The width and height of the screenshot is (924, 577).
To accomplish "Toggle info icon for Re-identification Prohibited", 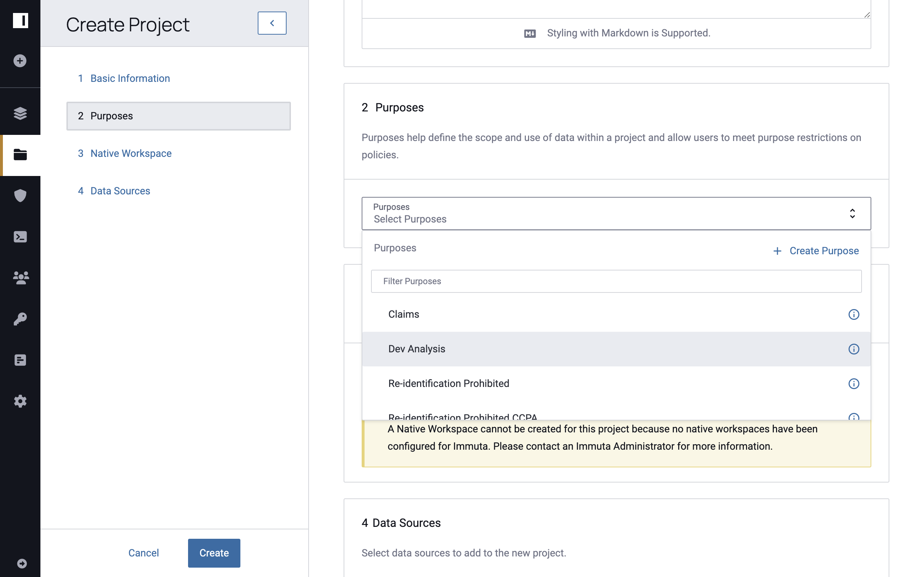I will (x=854, y=384).
